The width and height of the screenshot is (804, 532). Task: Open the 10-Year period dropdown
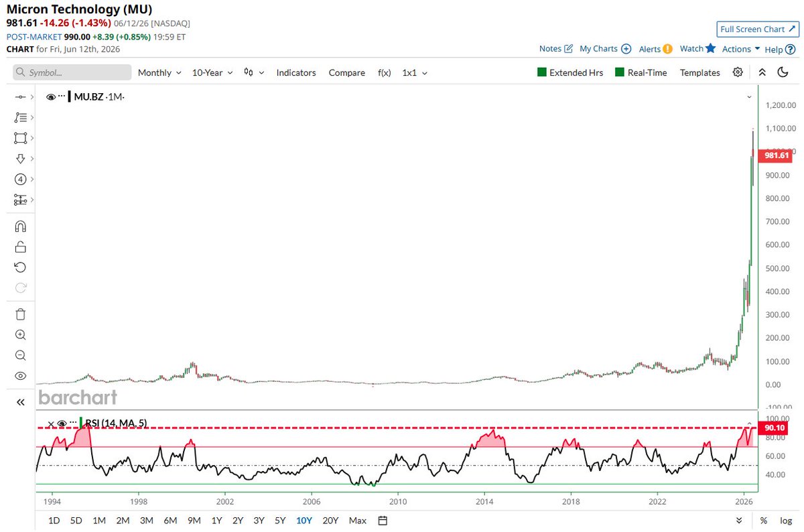[212, 72]
